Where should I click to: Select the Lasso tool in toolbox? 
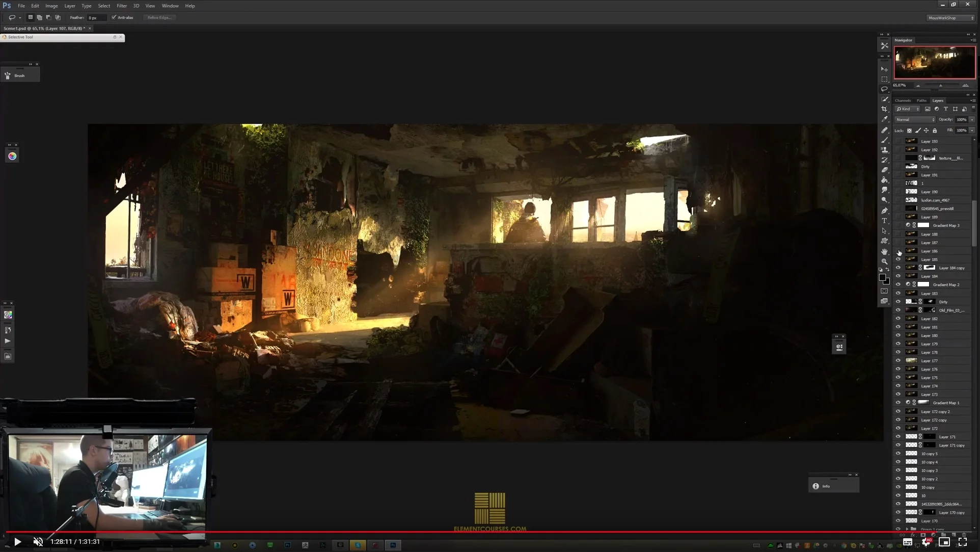(x=884, y=89)
